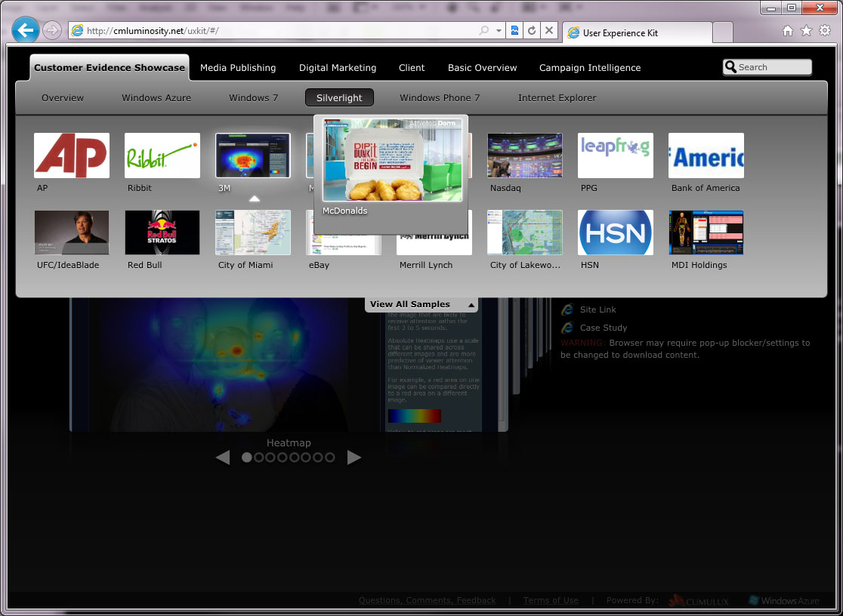843x616 pixels.
Task: Select the sixth Heatmap slide dot
Action: click(x=306, y=457)
